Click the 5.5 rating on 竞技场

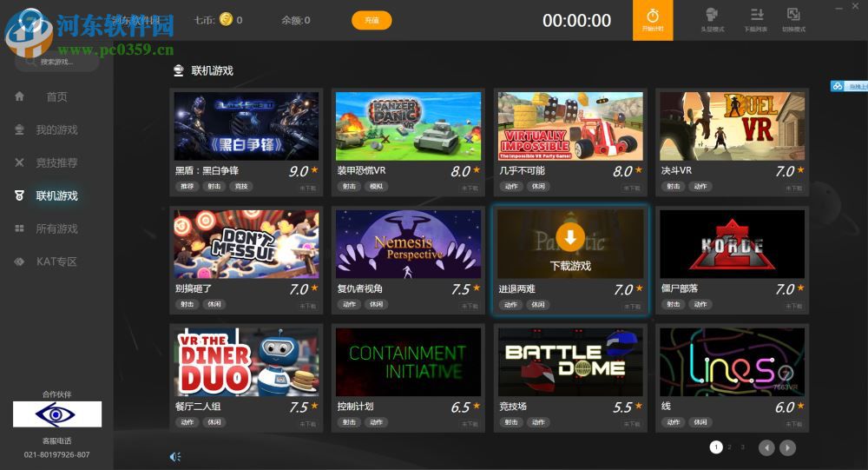click(622, 407)
